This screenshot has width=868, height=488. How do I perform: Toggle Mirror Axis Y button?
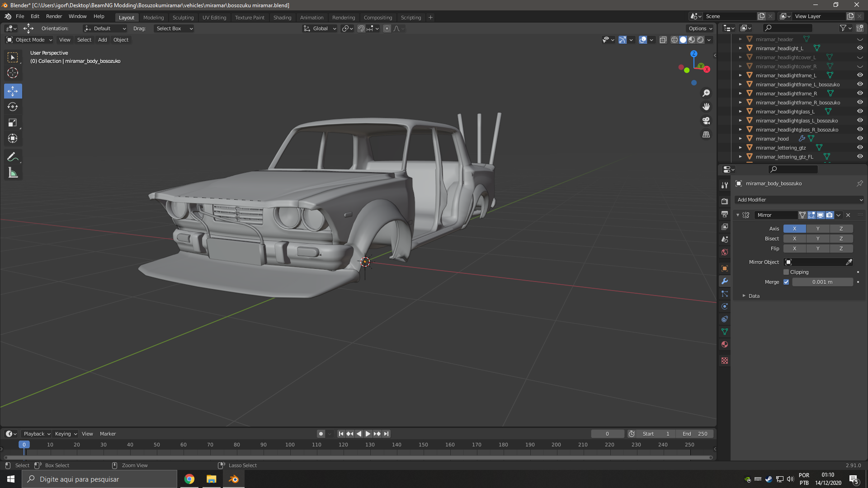tap(818, 229)
